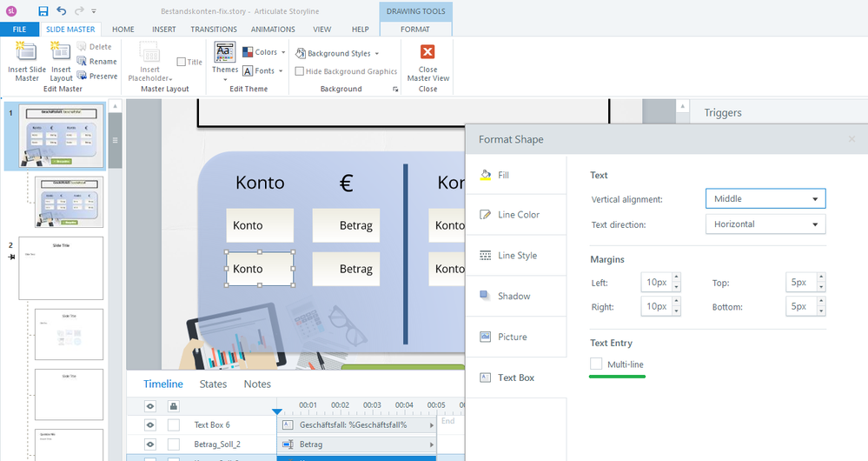The image size is (868, 461).
Task: Select the selected Konto text entry box
Action: [260, 269]
